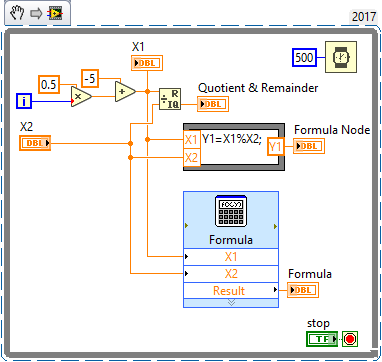This screenshot has width=382, height=362.
Task: Click the Formula Express VI calculator icon
Action: pos(231,211)
